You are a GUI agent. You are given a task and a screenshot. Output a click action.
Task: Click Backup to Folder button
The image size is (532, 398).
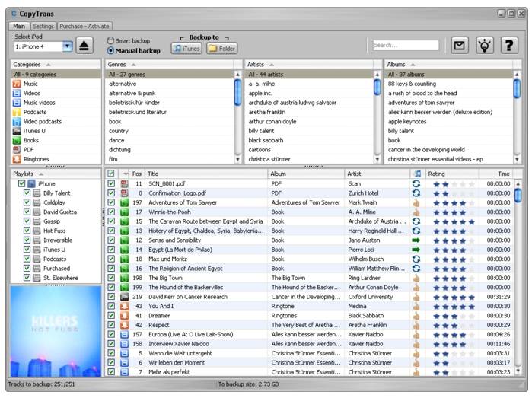[x=222, y=49]
